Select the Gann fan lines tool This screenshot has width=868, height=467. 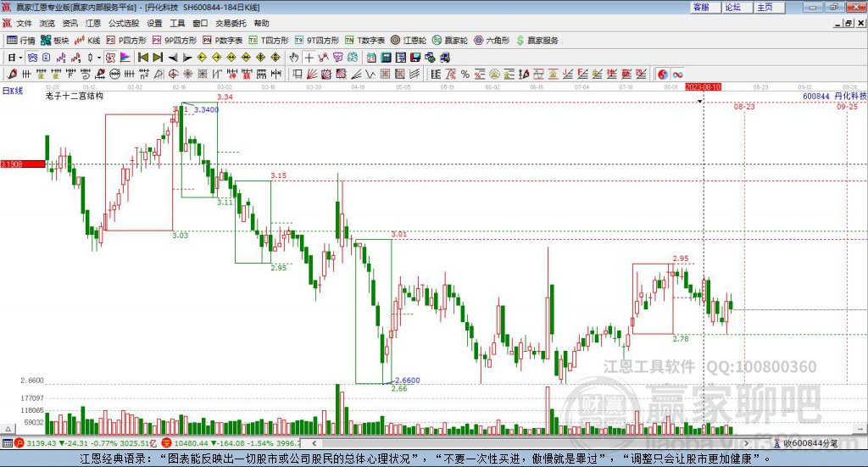coord(312,74)
